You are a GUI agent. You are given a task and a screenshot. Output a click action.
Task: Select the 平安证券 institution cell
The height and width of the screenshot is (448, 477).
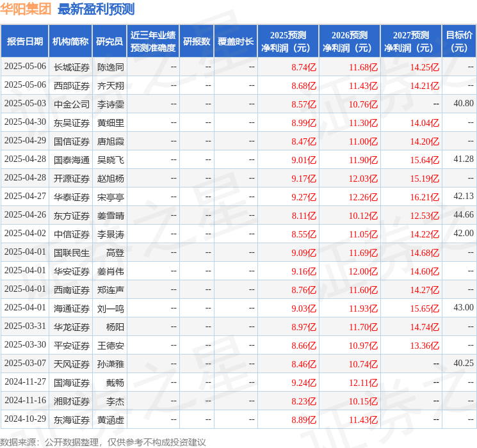[72, 346]
